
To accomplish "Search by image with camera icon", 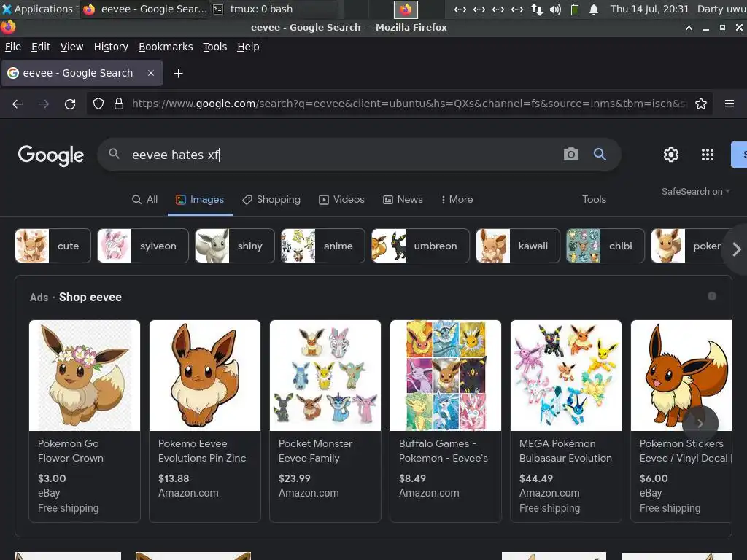I will (570, 155).
